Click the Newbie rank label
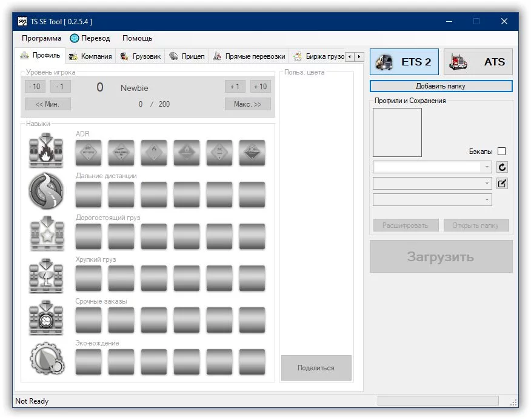 click(135, 88)
